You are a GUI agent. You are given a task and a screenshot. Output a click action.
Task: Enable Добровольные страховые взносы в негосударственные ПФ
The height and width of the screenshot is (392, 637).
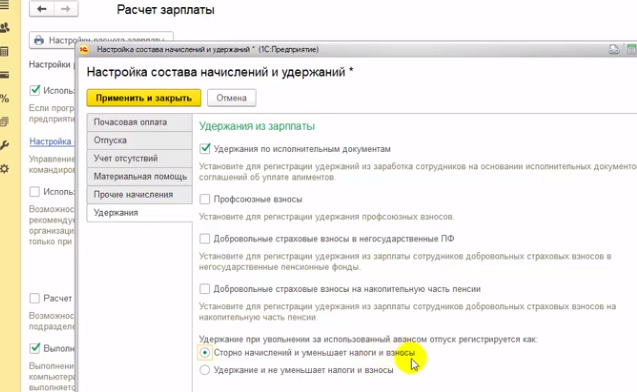(x=205, y=238)
